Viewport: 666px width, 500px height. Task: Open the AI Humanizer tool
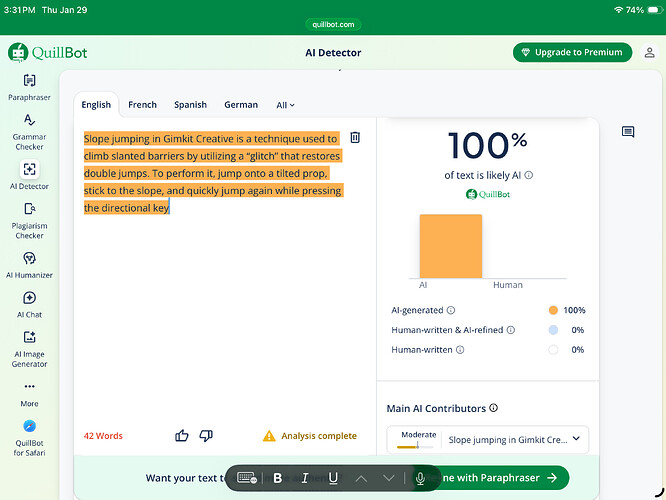29,258
